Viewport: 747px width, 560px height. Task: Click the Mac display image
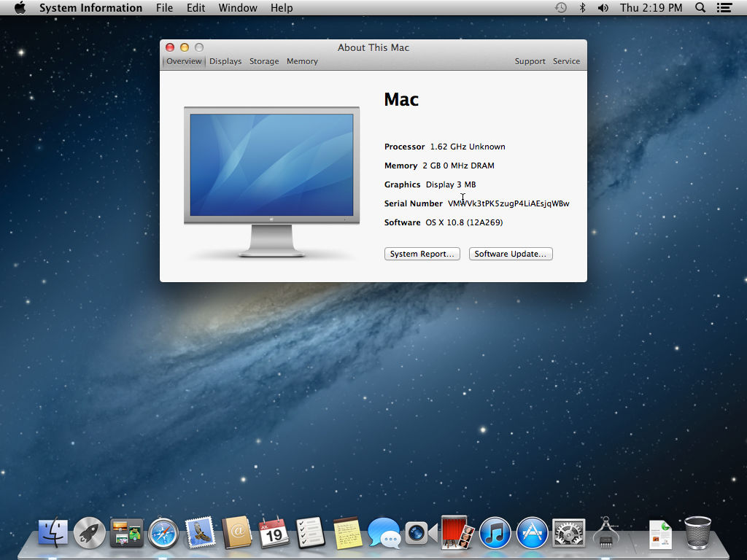tap(271, 182)
